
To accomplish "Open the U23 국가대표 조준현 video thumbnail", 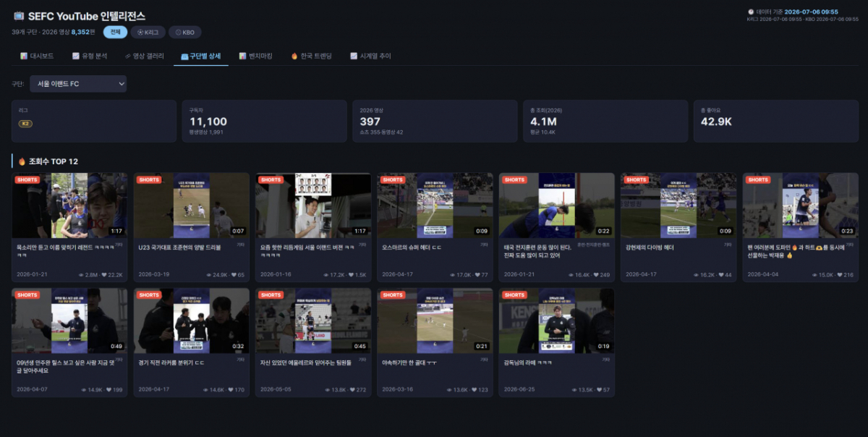I will (191, 205).
